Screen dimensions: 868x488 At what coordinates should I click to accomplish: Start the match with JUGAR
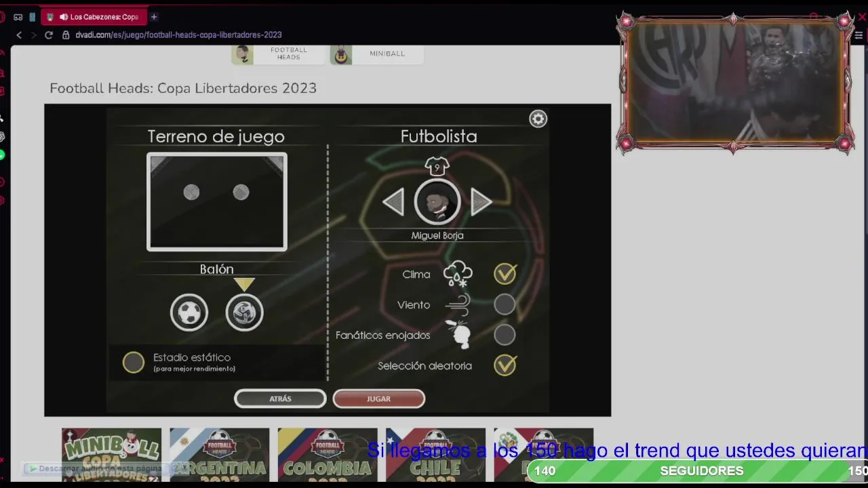tap(379, 399)
